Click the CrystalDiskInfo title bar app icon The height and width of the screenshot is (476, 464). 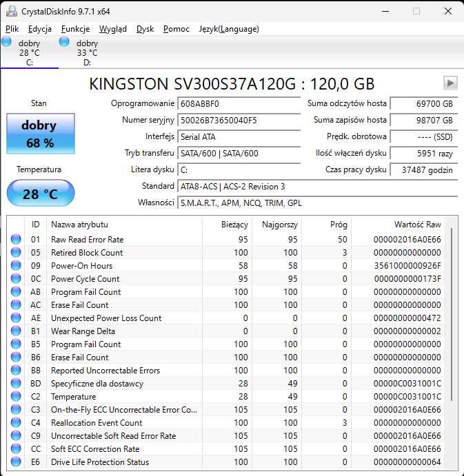pos(12,12)
